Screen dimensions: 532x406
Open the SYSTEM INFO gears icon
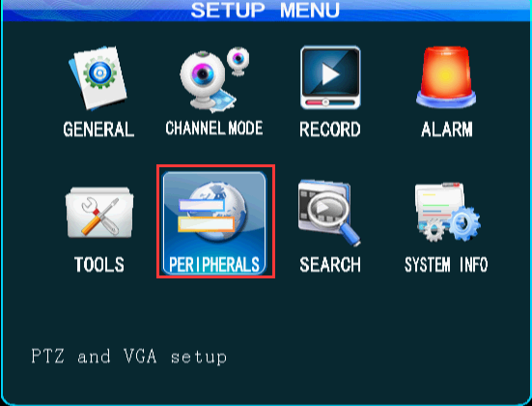[448, 213]
